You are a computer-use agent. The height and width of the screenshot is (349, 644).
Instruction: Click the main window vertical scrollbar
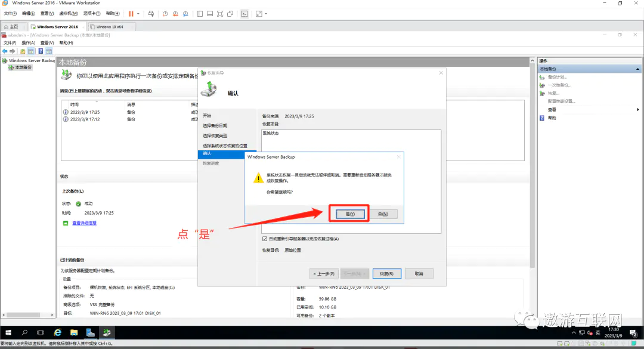pyautogui.click(x=532, y=165)
